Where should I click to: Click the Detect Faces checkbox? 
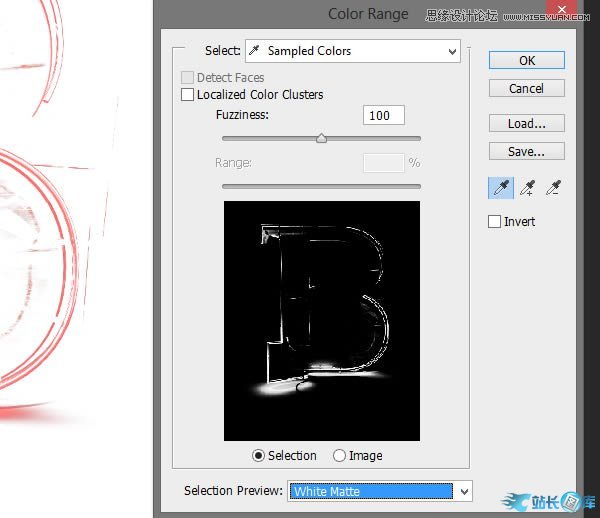[187, 78]
